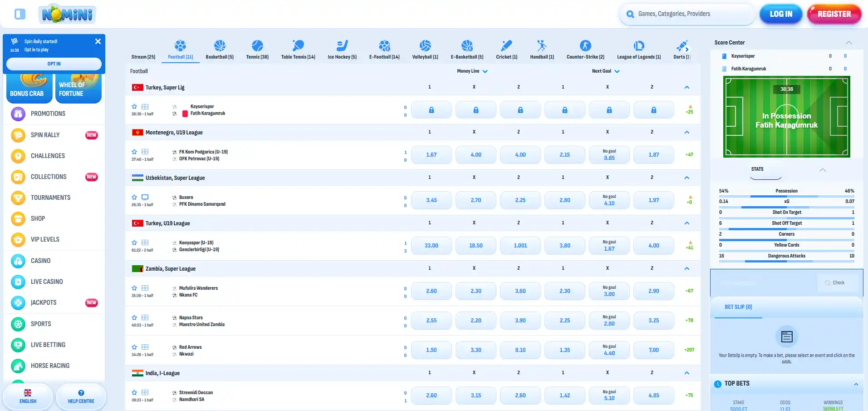Dismiss the Spin Rally started notification

[98, 41]
